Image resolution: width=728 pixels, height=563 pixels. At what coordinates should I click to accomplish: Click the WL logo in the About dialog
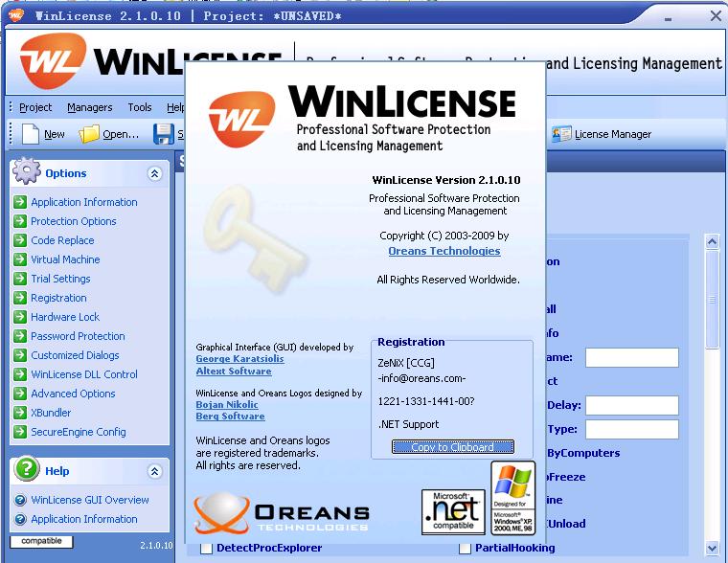pos(241,119)
